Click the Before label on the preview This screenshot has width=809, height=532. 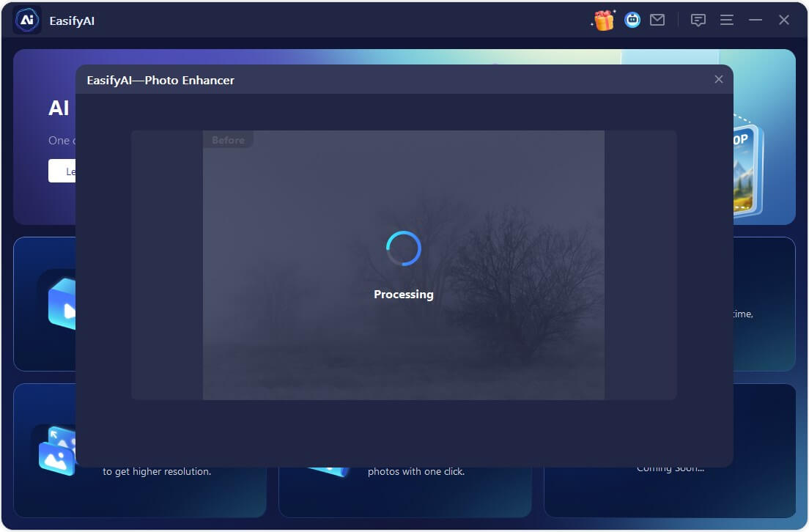tap(228, 140)
